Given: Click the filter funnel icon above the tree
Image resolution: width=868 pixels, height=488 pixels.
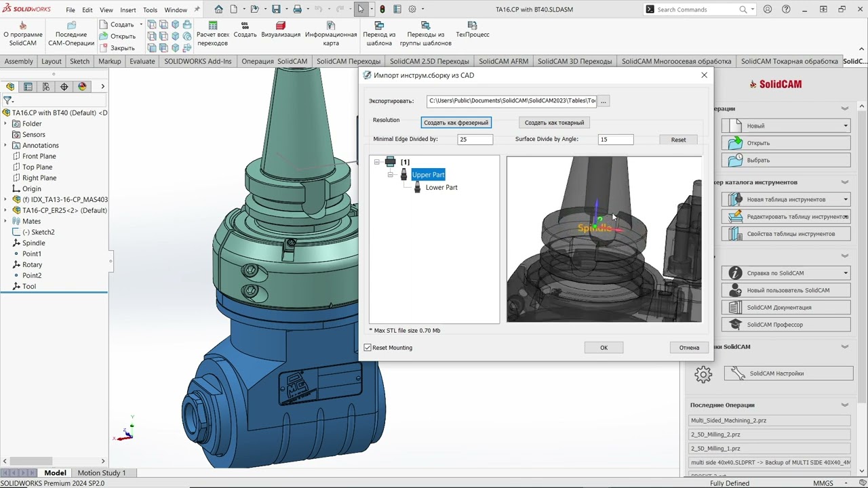Looking at the screenshot, I should pos(8,100).
